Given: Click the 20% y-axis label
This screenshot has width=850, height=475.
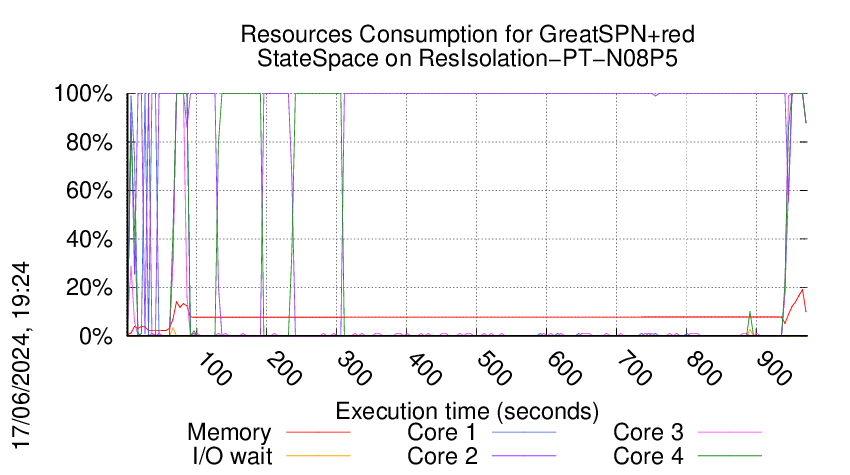Looking at the screenshot, I should (89, 287).
